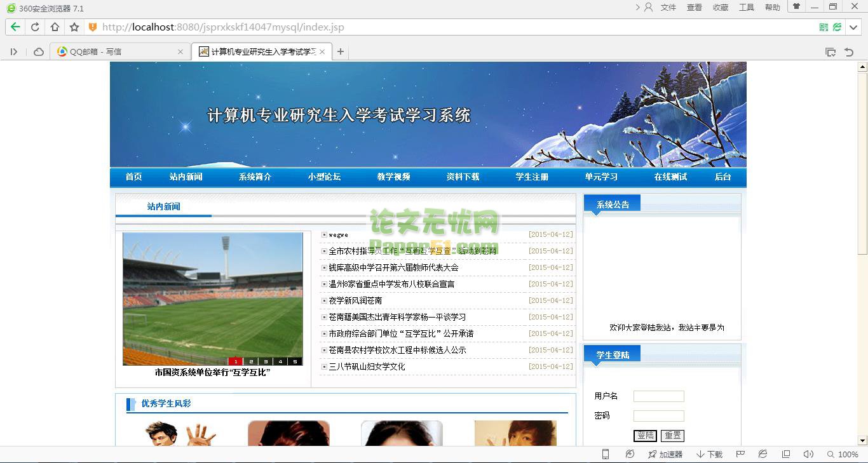Click the scrollbar down arrow

point(862,440)
